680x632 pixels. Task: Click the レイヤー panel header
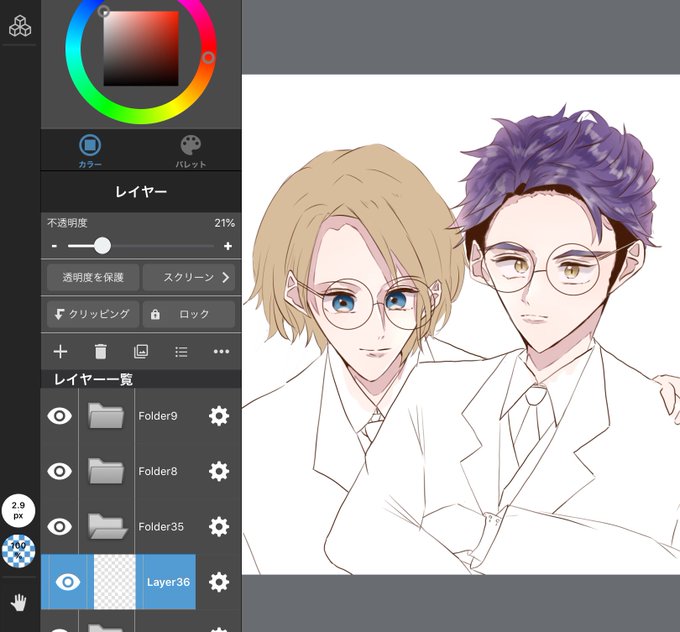point(141,191)
